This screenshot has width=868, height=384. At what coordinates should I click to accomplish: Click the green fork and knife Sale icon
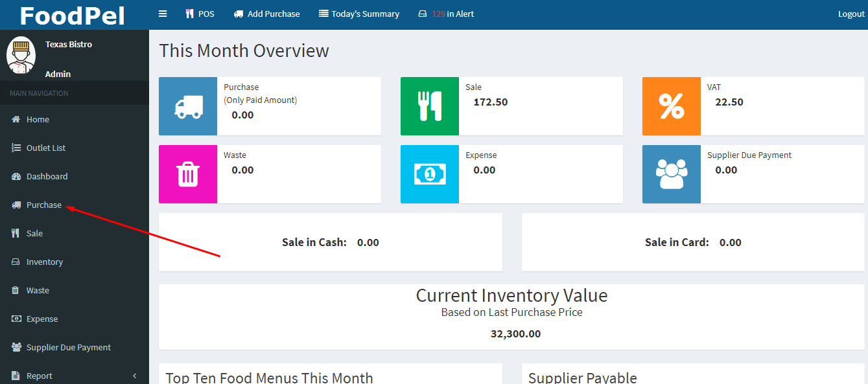click(x=430, y=106)
